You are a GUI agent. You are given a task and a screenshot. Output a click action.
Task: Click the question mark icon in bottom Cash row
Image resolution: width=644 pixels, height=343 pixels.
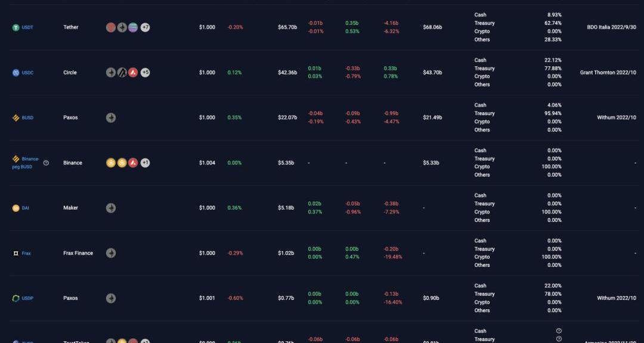click(559, 331)
